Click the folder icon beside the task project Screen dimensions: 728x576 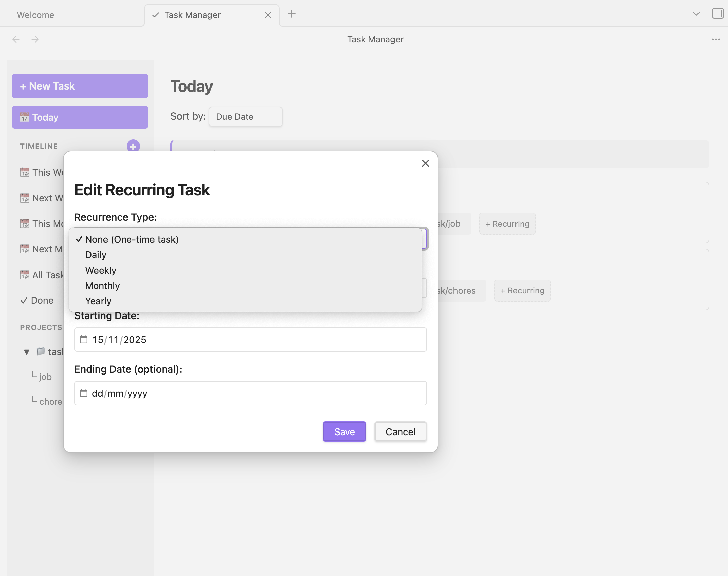pyautogui.click(x=41, y=352)
